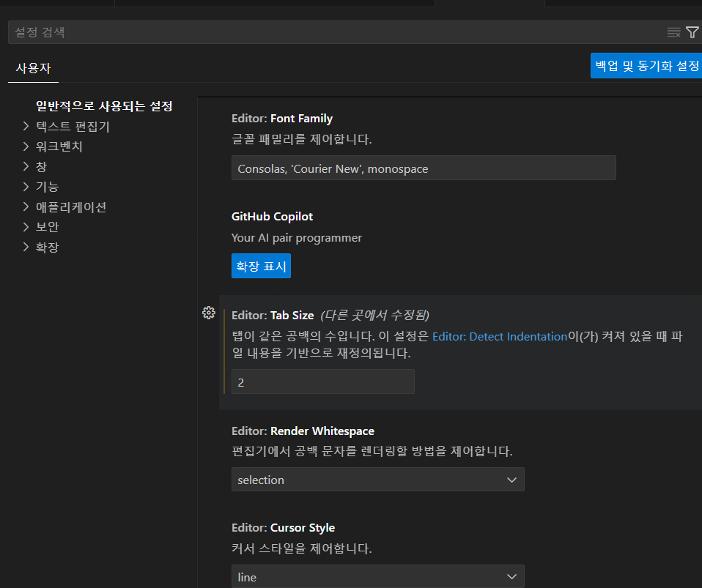Image resolution: width=702 pixels, height=588 pixels.
Task: Expand the 확장 section chevron
Action: coord(26,247)
